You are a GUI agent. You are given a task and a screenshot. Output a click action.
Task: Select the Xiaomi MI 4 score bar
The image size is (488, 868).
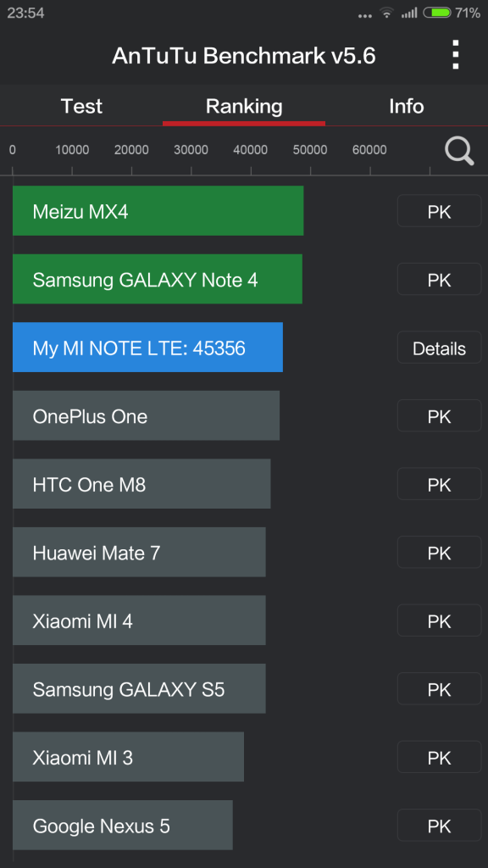(x=140, y=620)
